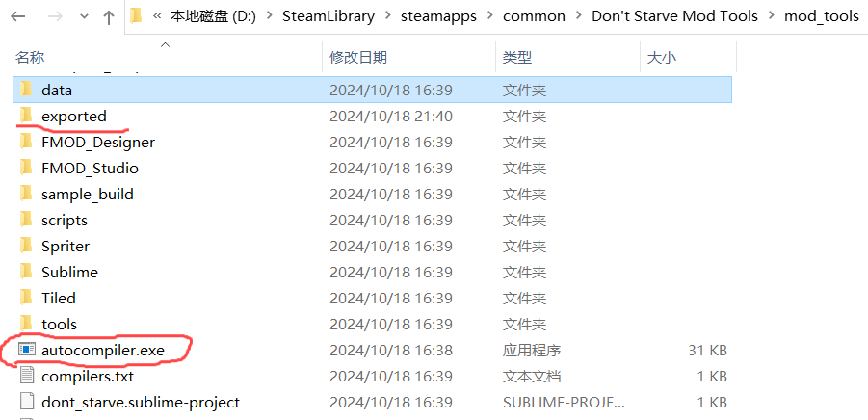Click the back navigation arrow
The width and height of the screenshot is (868, 420).
click(x=19, y=16)
